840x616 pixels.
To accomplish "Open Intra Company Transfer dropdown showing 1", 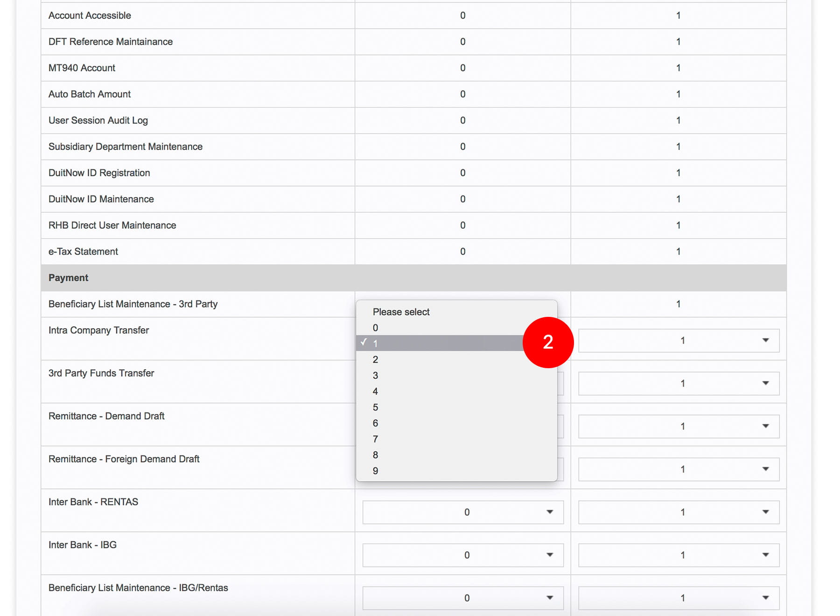I will click(x=679, y=341).
